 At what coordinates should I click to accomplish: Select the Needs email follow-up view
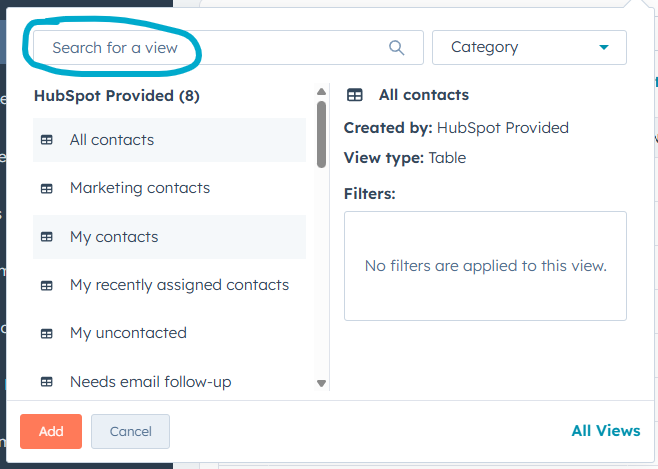click(151, 381)
